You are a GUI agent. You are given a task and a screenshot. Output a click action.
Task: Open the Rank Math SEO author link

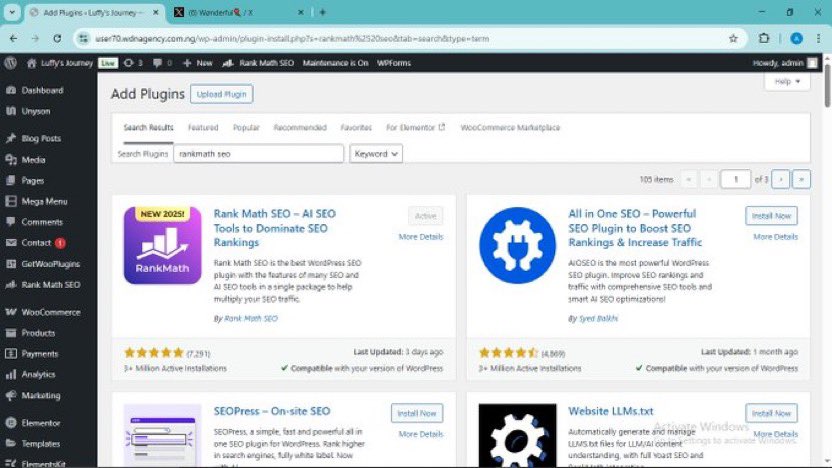click(x=250, y=318)
